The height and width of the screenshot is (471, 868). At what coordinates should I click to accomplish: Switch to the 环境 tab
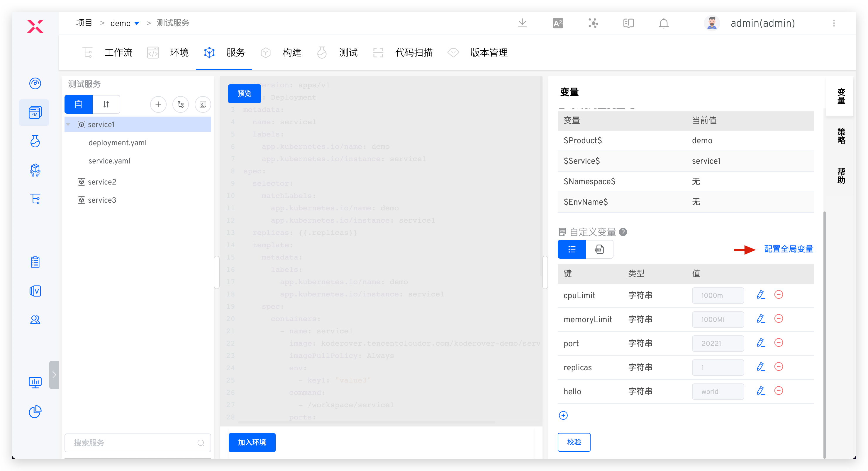[x=179, y=53]
